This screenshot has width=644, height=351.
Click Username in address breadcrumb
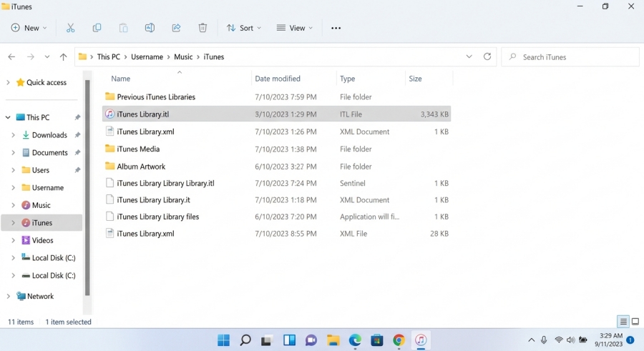(147, 56)
